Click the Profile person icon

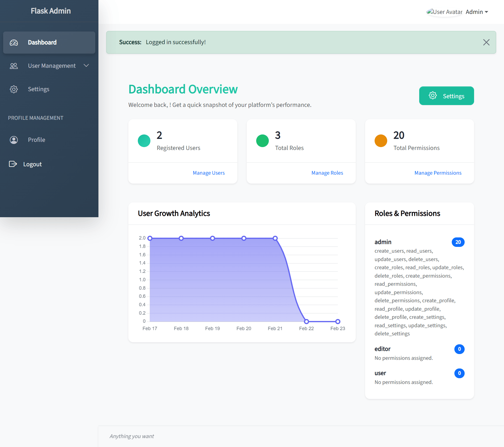click(x=14, y=140)
